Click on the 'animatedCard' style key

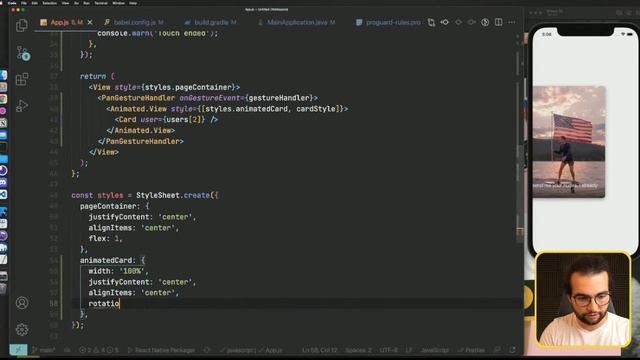106,260
